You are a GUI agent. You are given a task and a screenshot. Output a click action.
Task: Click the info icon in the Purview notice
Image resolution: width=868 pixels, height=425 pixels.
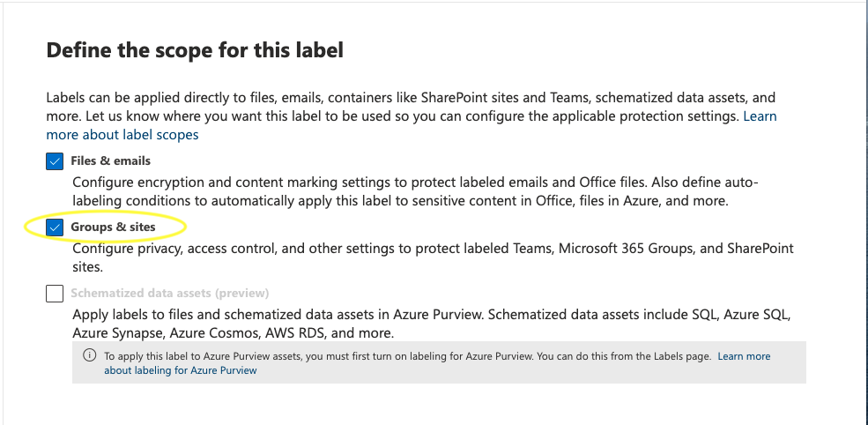pos(89,356)
